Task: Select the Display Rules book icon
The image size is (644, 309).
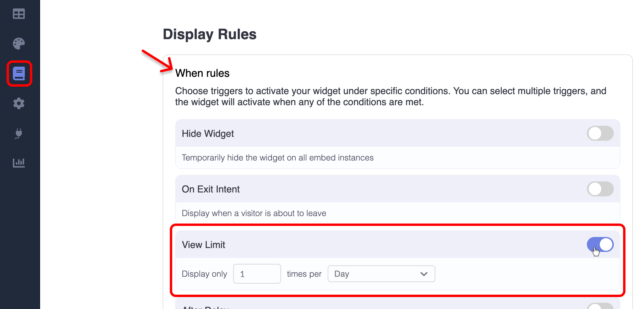Action: [19, 74]
